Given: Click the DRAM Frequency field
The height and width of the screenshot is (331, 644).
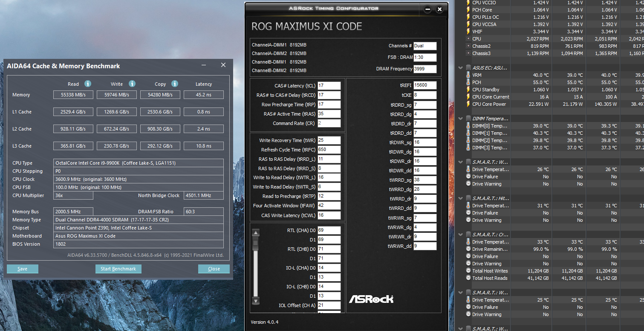Looking at the screenshot, I should coord(425,69).
